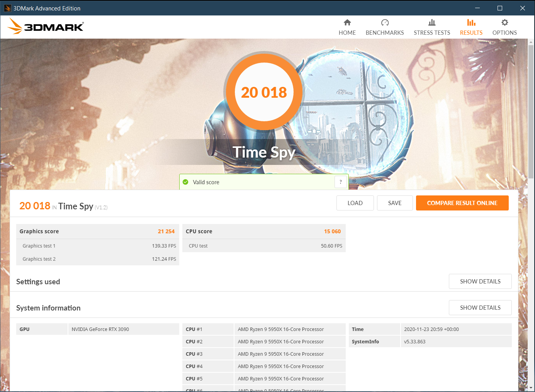Switch to the HOME tab

[347, 33]
